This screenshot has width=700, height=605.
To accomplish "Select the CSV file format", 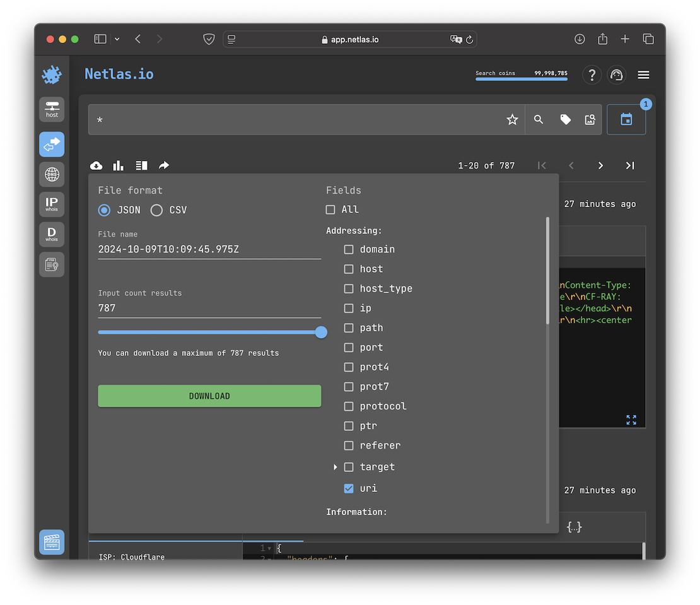I will click(156, 210).
